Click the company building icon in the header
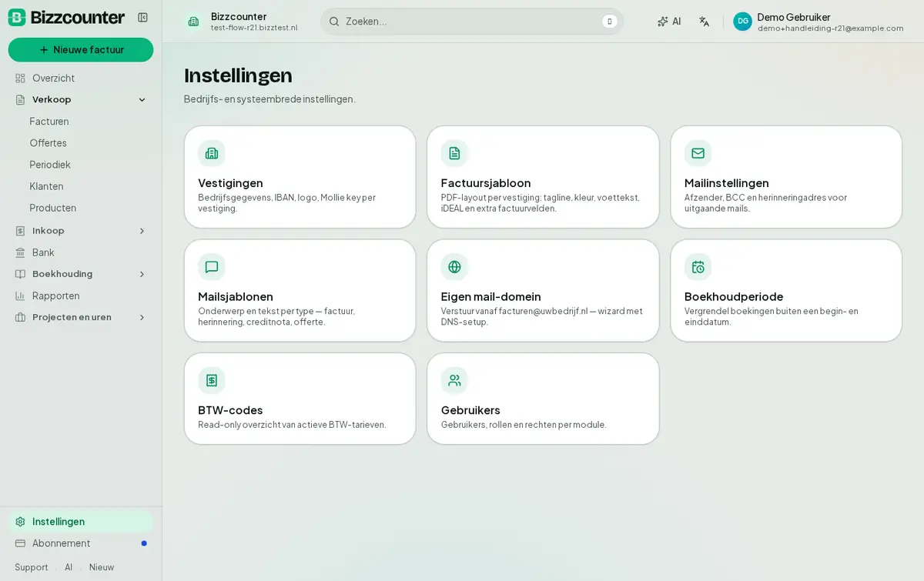Screen dimensions: 924x581 193,22
